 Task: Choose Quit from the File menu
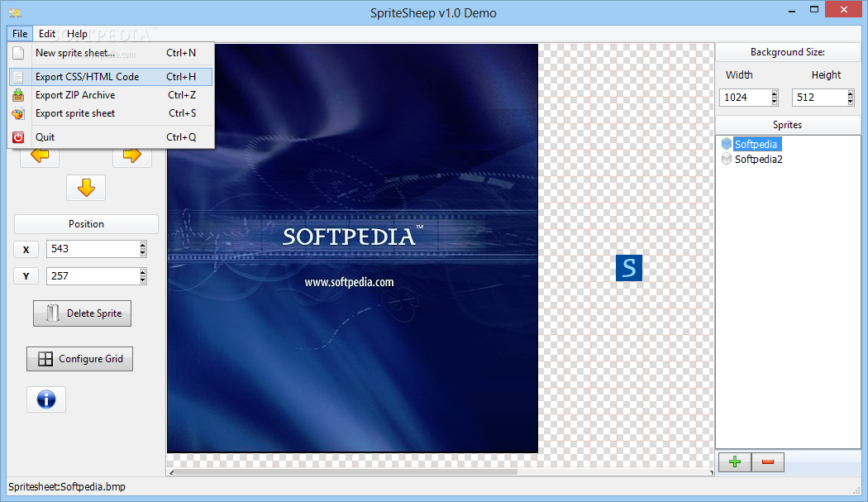[111, 137]
